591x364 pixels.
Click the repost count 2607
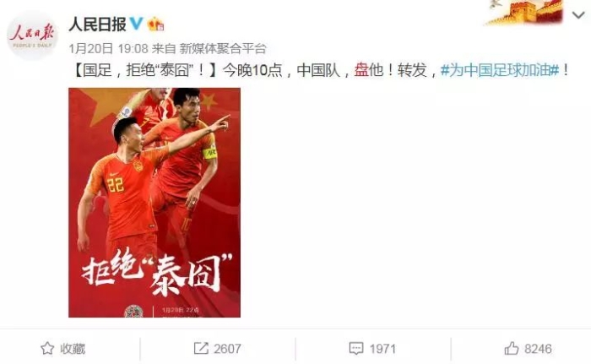click(227, 349)
